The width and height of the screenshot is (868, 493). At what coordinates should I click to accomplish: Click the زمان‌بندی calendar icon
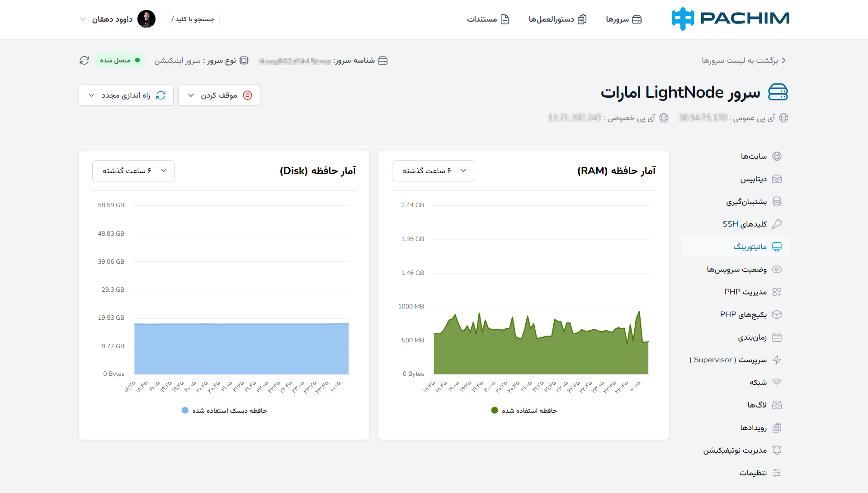(x=777, y=337)
